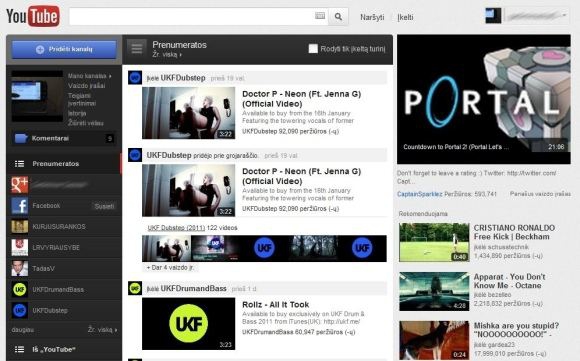Screen dimensions: 580x361
Task: Open account dropdown arrow at top right
Action: tap(564, 15)
